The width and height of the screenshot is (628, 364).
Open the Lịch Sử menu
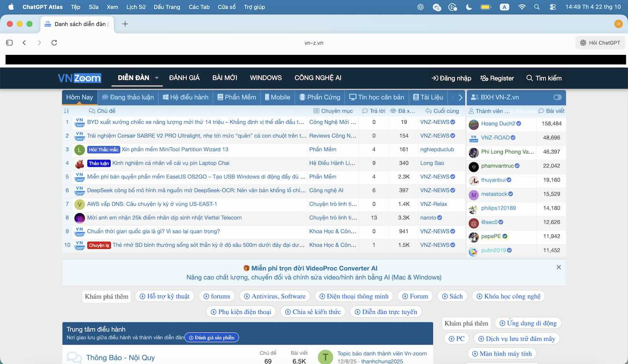click(136, 7)
